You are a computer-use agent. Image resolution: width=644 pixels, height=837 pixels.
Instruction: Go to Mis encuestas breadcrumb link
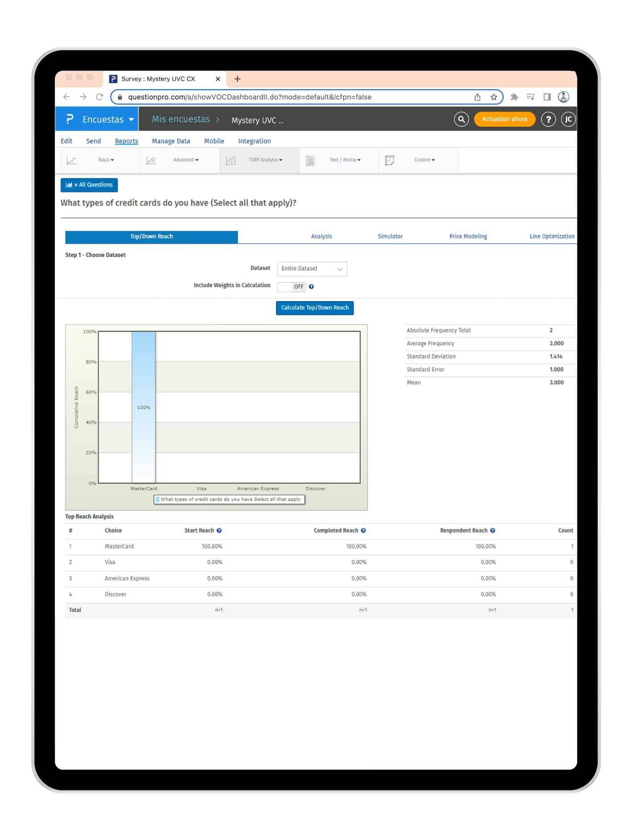click(x=181, y=119)
